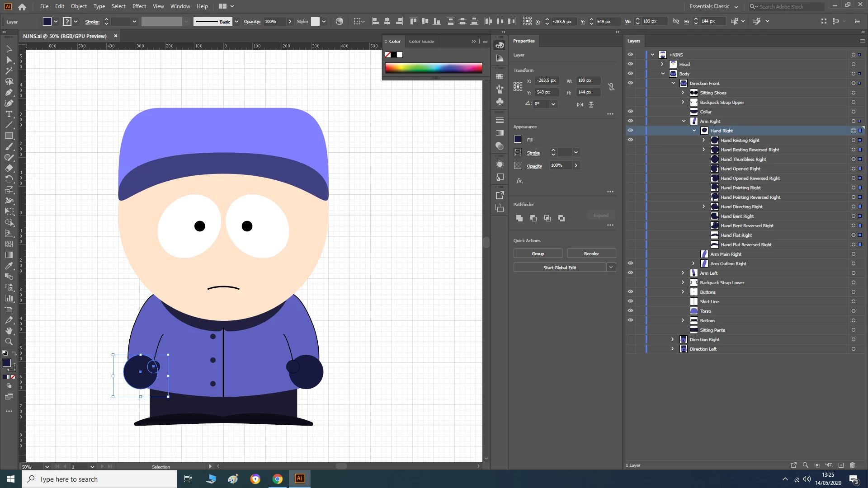Select the Type tool in toolbar

coord(9,114)
